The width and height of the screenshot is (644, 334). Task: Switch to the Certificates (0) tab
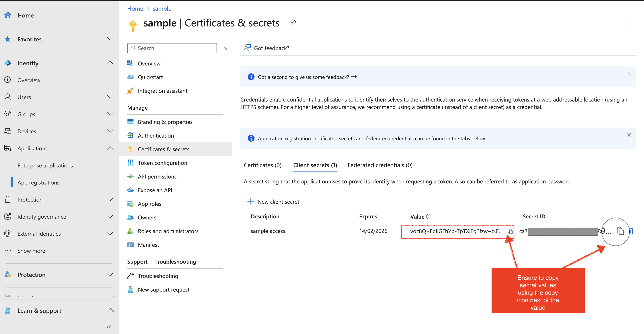(262, 165)
